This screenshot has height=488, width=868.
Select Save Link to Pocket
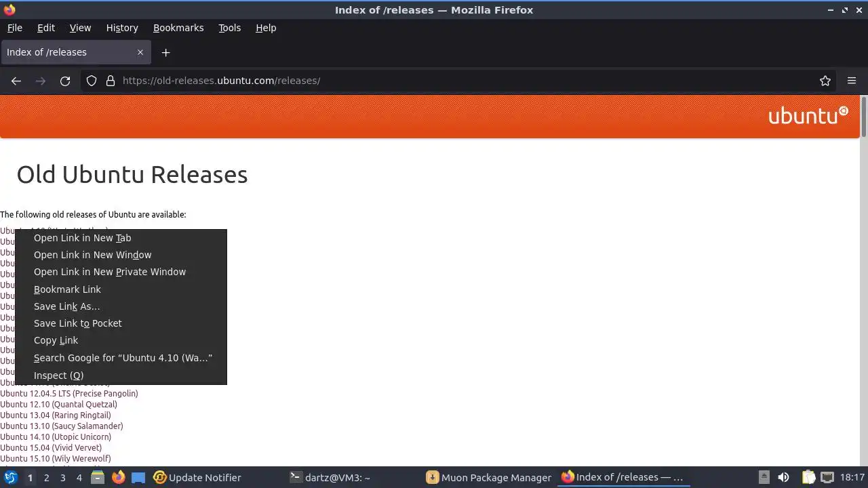point(121,323)
